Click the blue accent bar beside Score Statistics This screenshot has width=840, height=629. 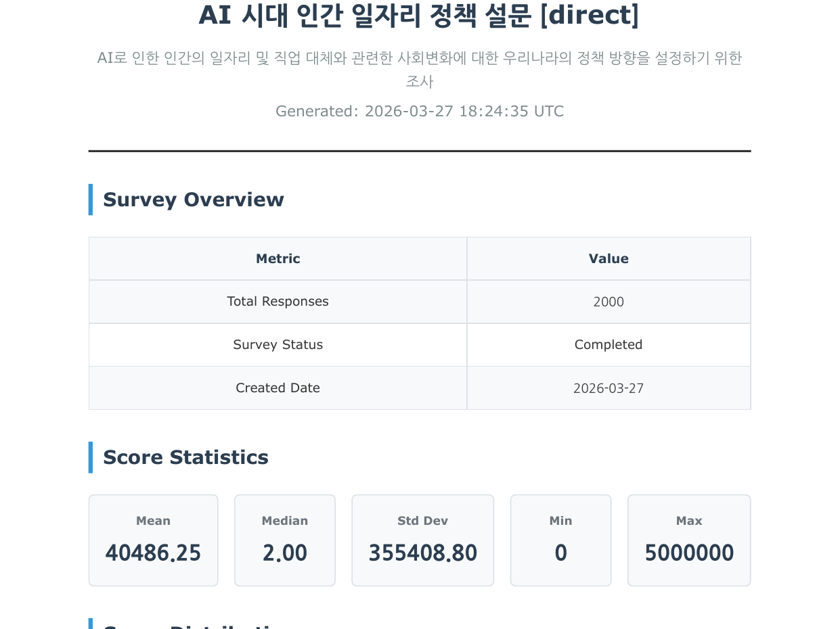(91, 457)
